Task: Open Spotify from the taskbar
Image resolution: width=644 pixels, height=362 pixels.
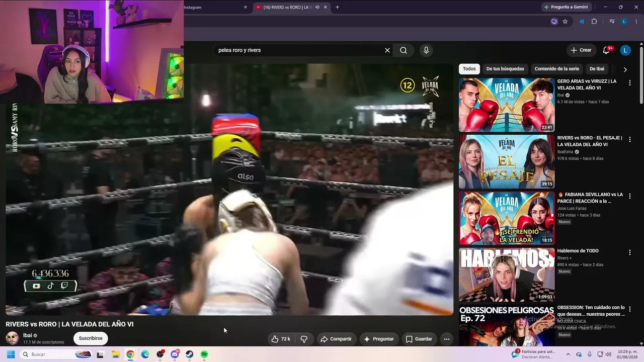Action: (204, 354)
